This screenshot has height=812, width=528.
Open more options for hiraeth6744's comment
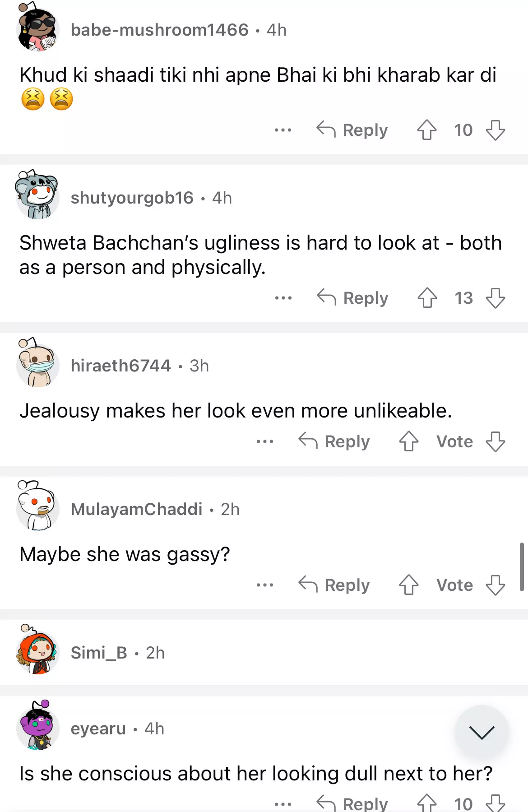[265, 441]
